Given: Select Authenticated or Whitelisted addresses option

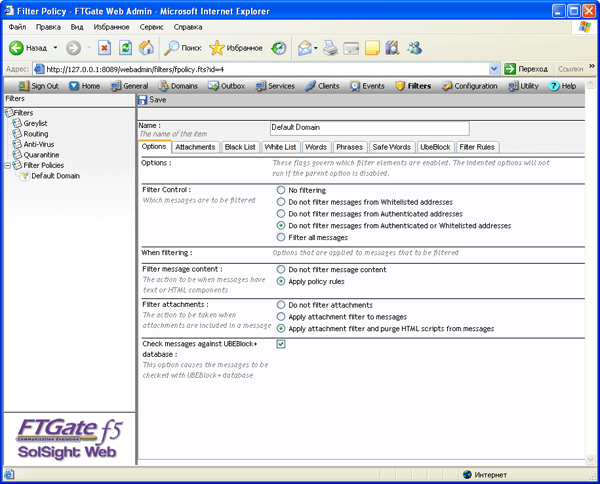Looking at the screenshot, I should [281, 225].
